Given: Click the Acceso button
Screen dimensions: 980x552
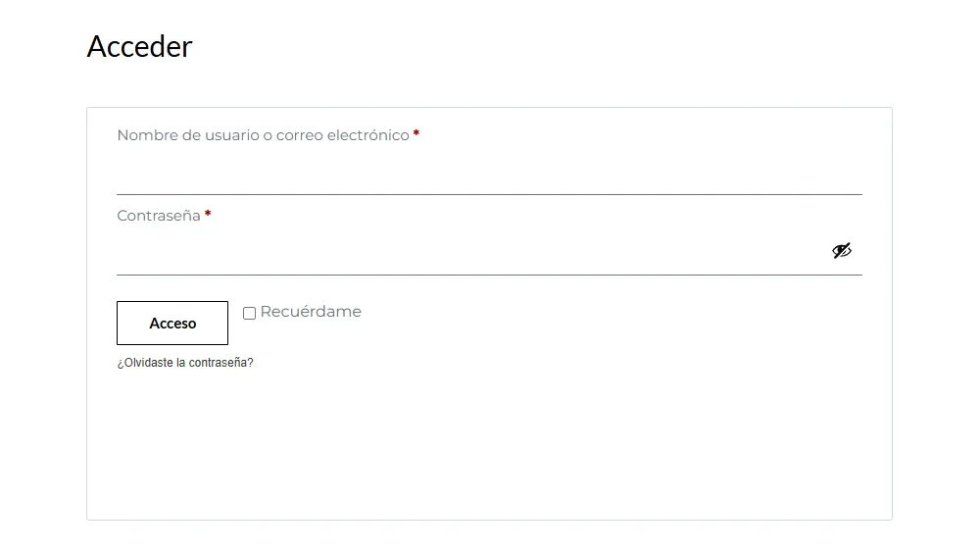Looking at the screenshot, I should coord(172,323).
